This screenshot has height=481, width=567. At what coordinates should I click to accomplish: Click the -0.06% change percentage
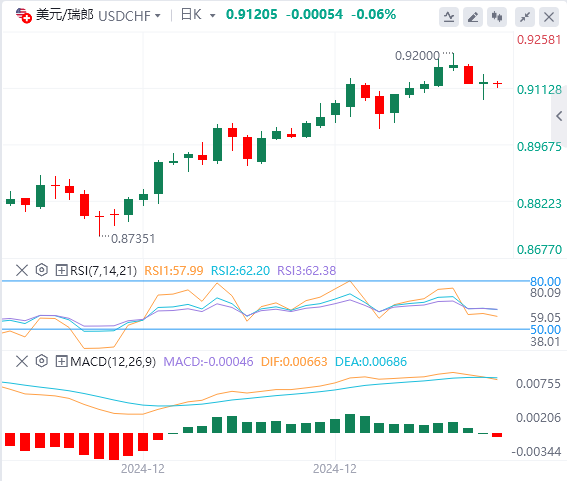374,14
